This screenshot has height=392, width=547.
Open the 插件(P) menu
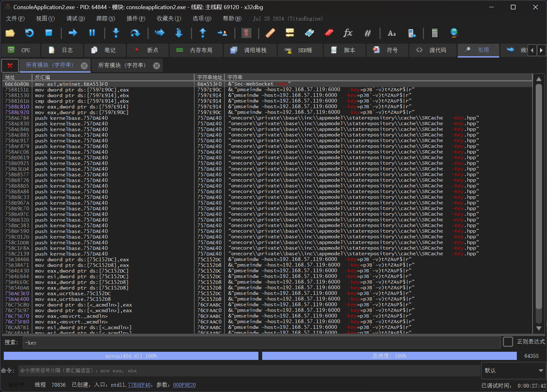(136, 19)
